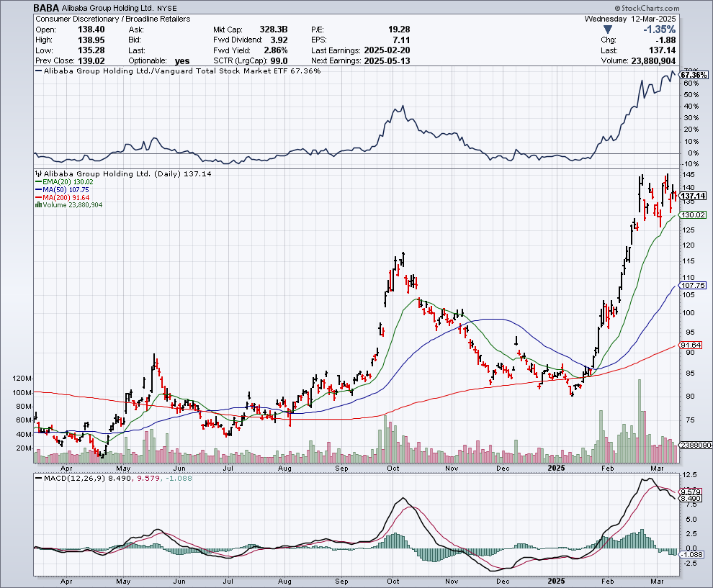The image size is (713, 588).
Task: Click the Alibaba Group Holding Ltd. (Daily) legend
Action: [x=127, y=173]
